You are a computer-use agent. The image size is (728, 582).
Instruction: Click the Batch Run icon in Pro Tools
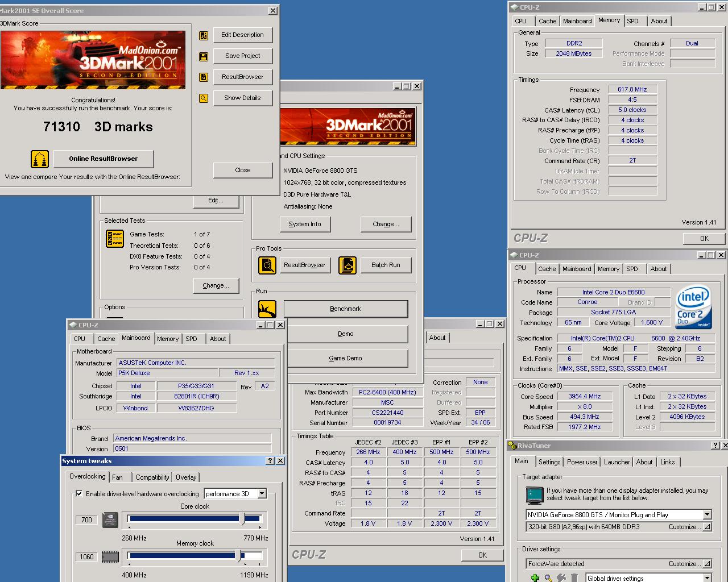tap(348, 265)
